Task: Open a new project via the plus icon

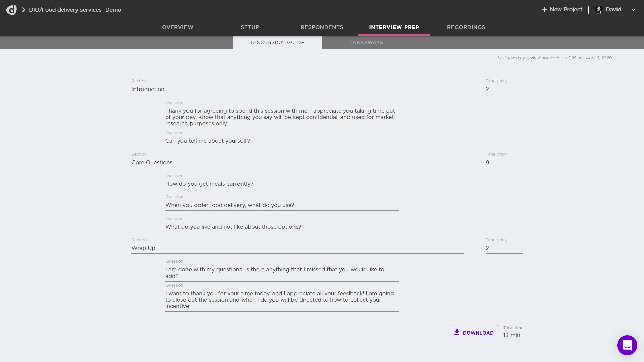Action: click(x=545, y=9)
